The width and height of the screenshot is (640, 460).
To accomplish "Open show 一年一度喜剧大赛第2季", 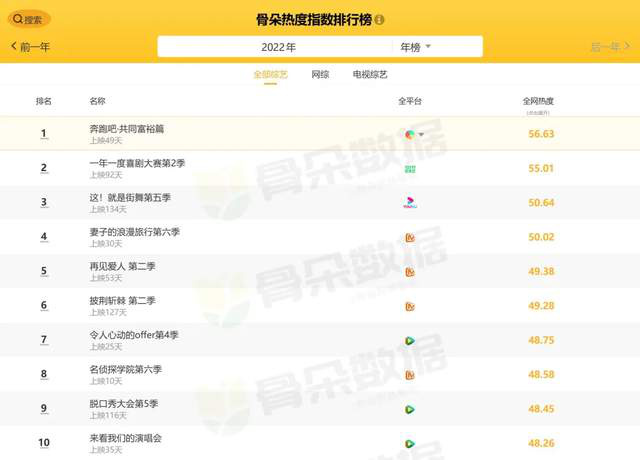I will pyautogui.click(x=137, y=163).
